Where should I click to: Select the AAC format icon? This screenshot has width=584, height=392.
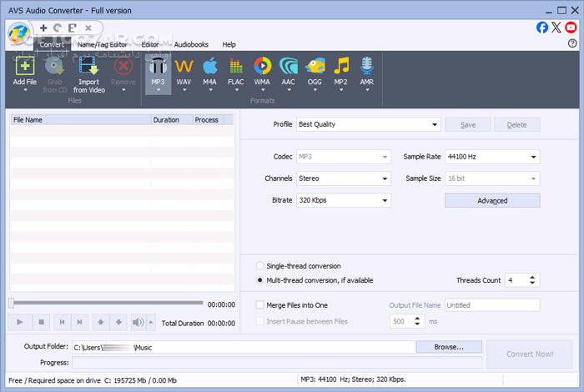(x=289, y=66)
